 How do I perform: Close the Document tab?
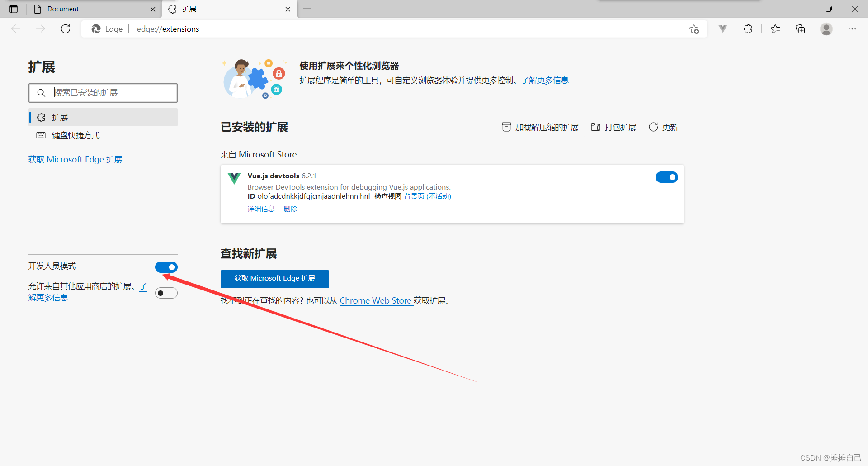pos(153,9)
